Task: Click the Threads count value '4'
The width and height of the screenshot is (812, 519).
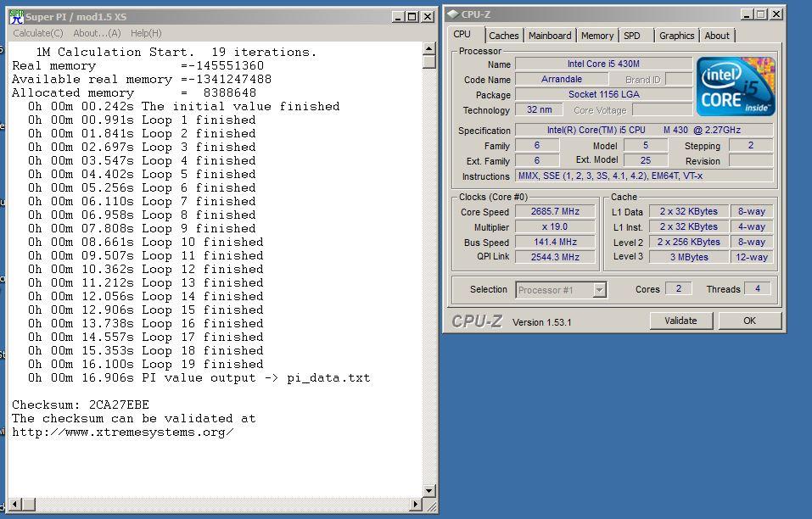Action: pos(757,288)
